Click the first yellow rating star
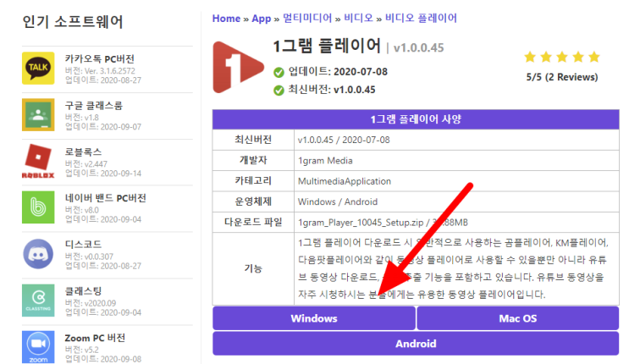This screenshot has height=364, width=629. [x=530, y=57]
